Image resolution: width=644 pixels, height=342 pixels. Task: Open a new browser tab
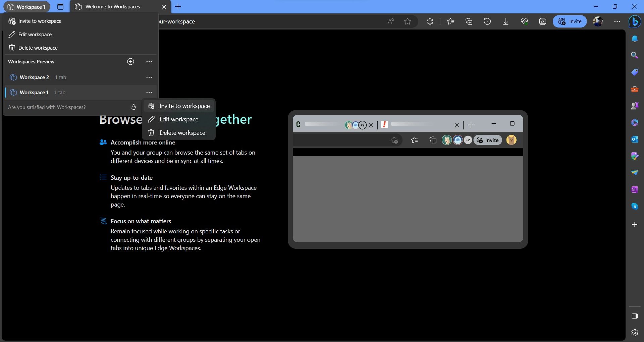coord(178,6)
